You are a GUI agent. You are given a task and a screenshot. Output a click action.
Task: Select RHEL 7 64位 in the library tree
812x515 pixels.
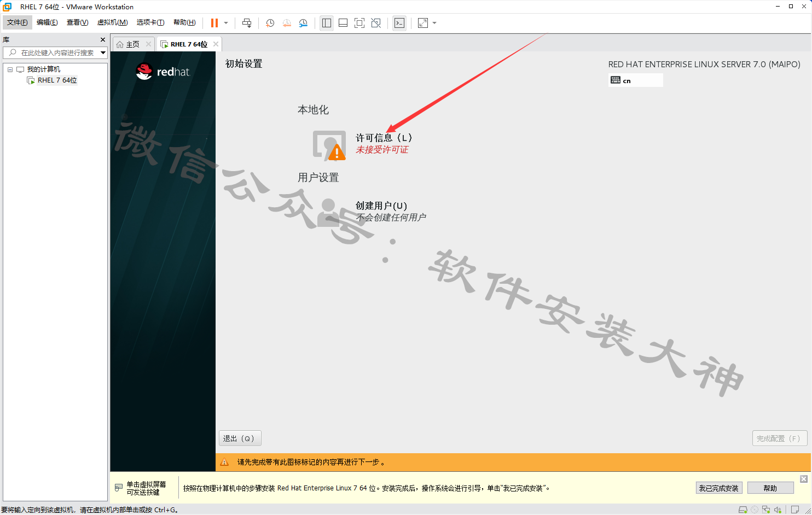(x=57, y=80)
